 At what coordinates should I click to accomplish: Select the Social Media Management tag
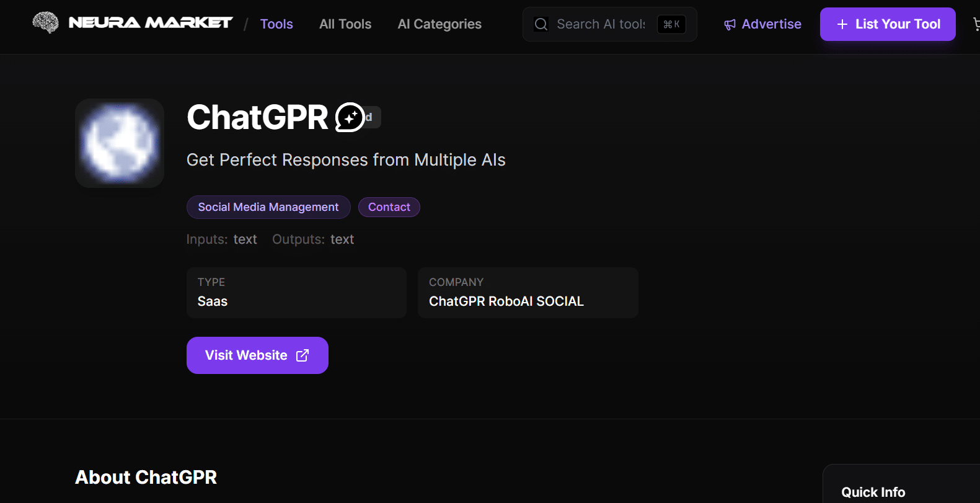point(268,207)
